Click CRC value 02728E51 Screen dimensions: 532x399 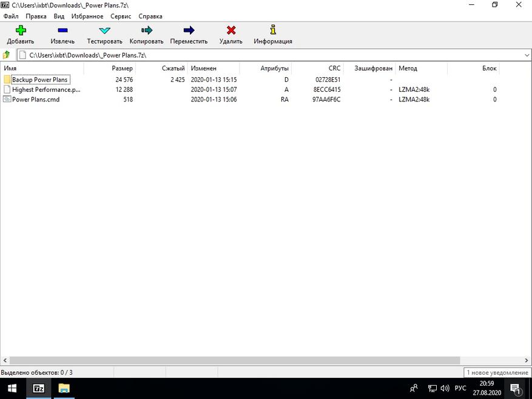coord(328,80)
